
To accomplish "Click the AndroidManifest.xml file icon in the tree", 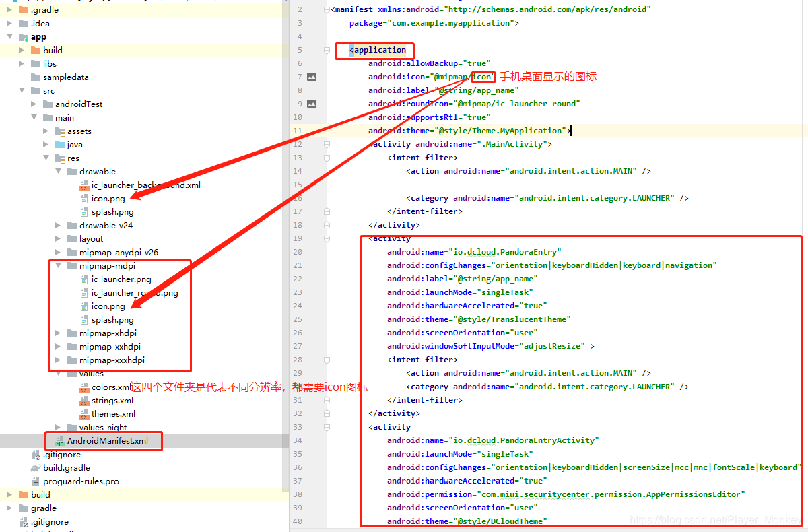I will point(60,441).
